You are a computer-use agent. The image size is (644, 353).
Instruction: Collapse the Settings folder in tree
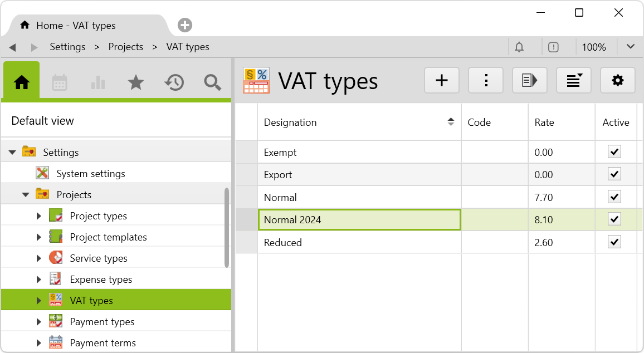point(12,153)
